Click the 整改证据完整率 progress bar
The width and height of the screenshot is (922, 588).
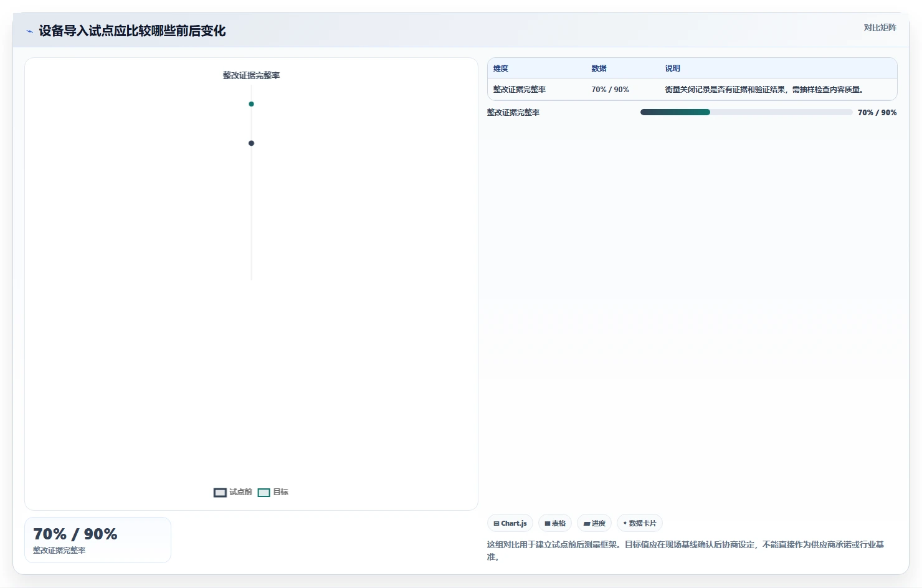[x=746, y=112]
